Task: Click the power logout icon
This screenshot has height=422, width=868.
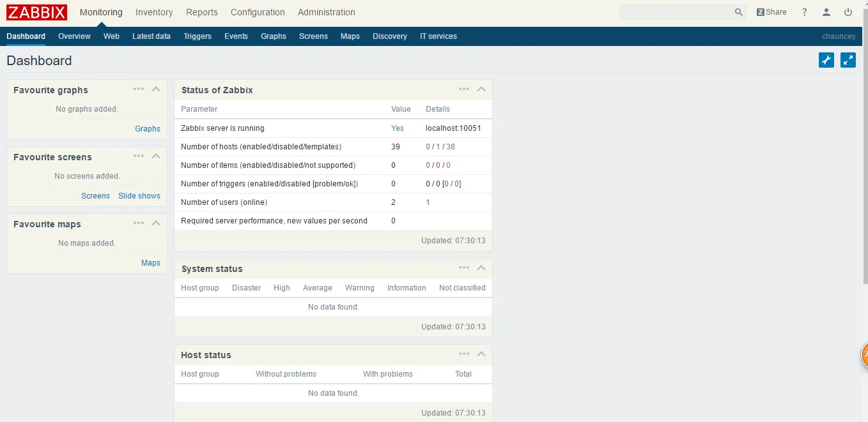Action: [848, 12]
